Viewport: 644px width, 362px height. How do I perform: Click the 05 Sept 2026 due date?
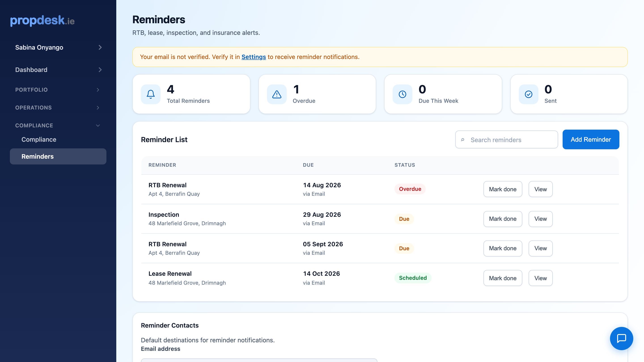[323, 244]
